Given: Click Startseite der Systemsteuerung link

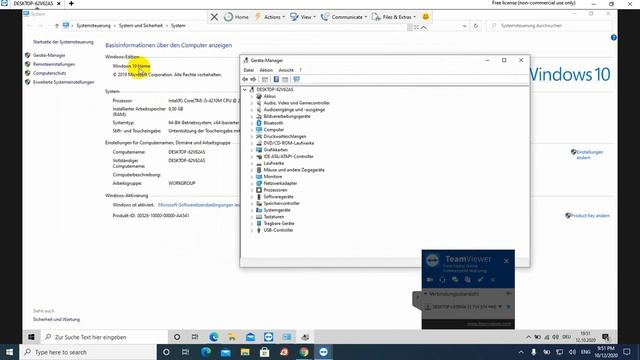Looking at the screenshot, I should click(x=63, y=42).
